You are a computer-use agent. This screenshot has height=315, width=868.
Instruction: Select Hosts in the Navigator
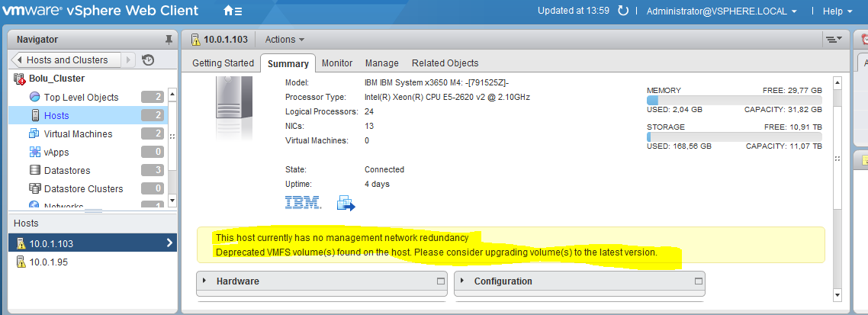(88, 115)
